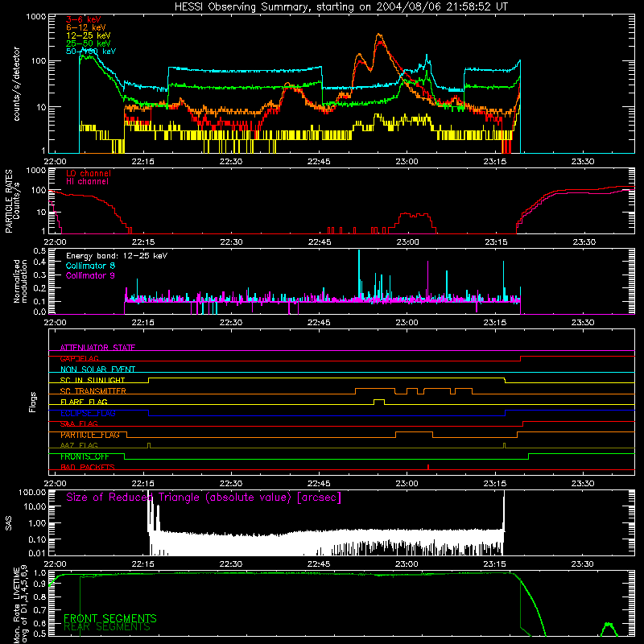Click the Flags axis title

point(32,402)
